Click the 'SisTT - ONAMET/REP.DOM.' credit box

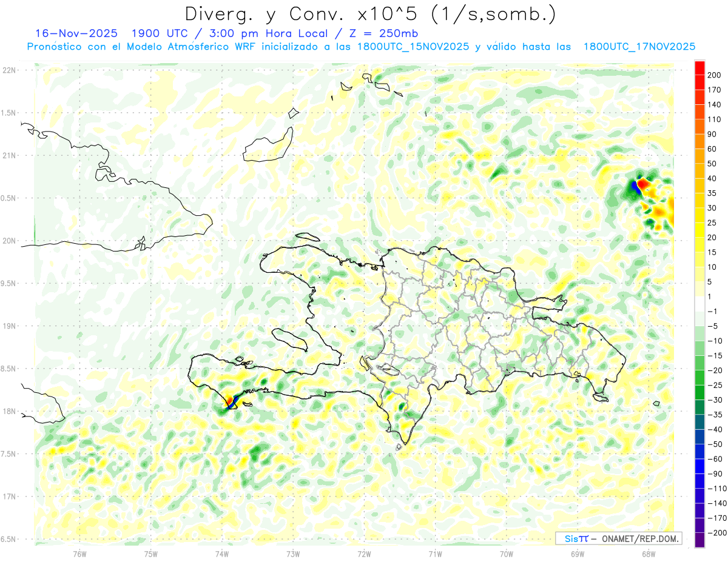619,538
